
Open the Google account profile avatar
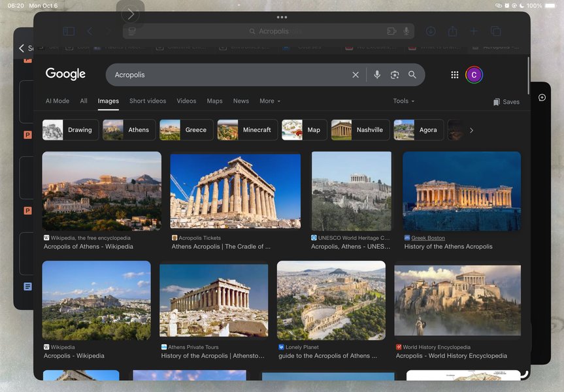tap(474, 75)
